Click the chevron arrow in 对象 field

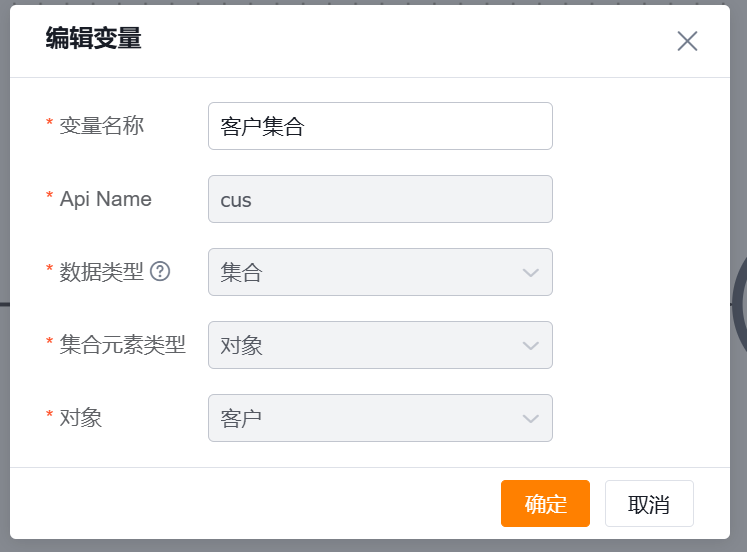[x=531, y=418]
